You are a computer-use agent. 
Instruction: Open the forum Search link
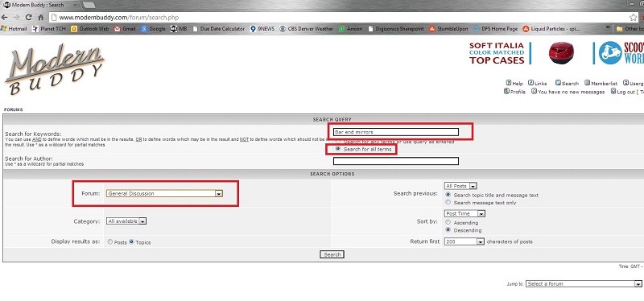click(567, 83)
